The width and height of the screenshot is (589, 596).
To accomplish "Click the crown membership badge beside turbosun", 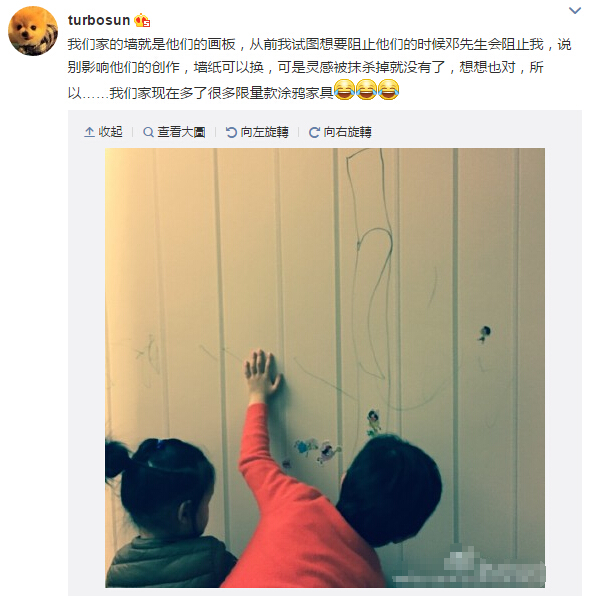I will pyautogui.click(x=142, y=20).
